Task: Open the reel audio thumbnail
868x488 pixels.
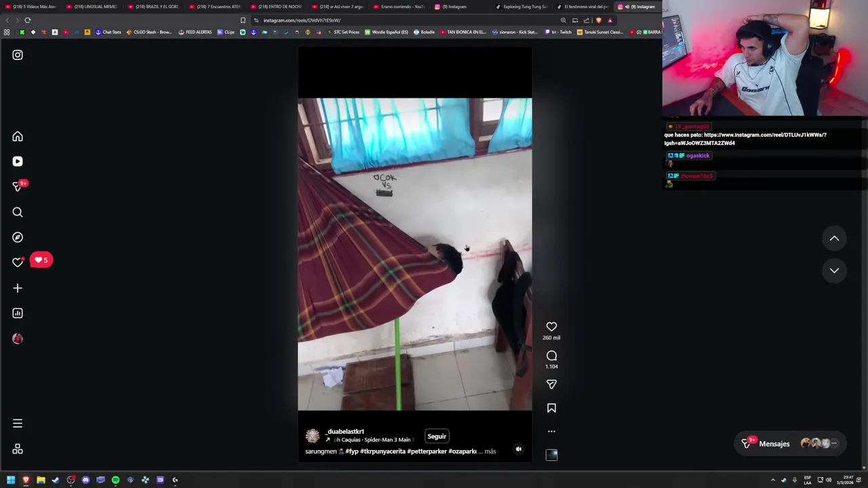Action: (551, 455)
